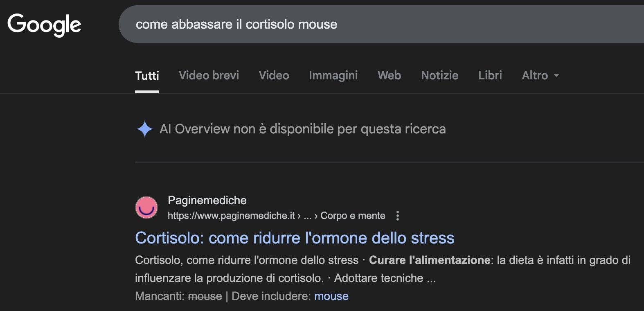Click the bold "Curare l'alimentazione" snippet text

tap(429, 260)
